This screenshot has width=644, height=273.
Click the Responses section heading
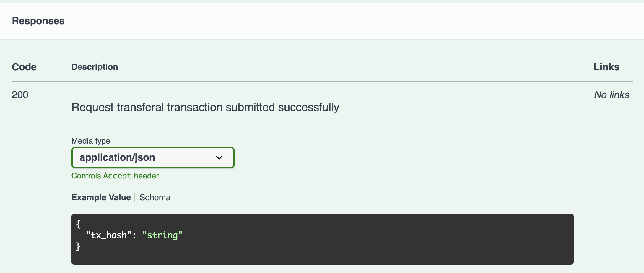tap(38, 21)
